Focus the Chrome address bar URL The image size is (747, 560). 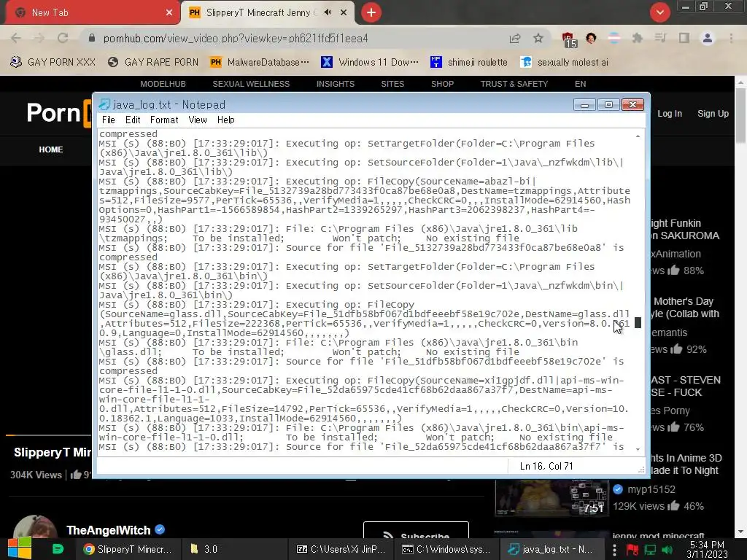coord(236,38)
